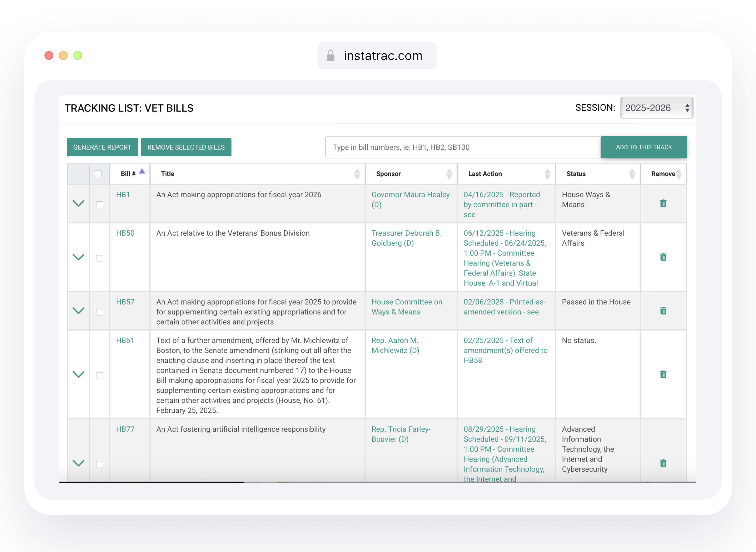Open the Session 2025-2026 dropdown
The width and height of the screenshot is (756, 552).
(x=656, y=108)
